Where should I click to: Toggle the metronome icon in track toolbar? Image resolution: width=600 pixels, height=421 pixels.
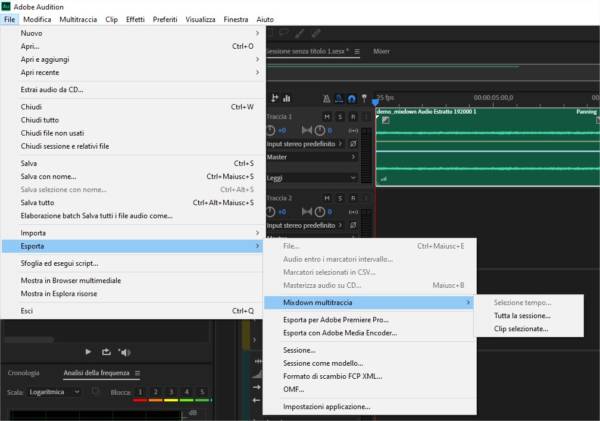coord(326,99)
